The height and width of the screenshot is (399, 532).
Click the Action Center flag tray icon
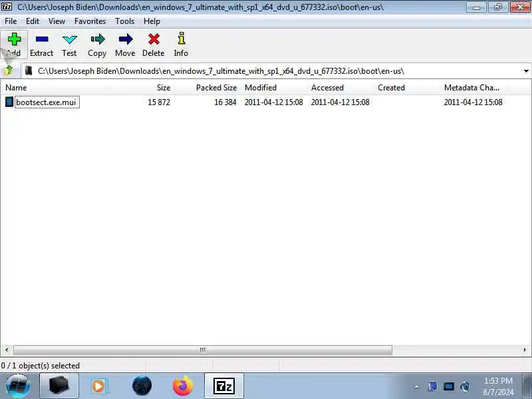click(432, 386)
